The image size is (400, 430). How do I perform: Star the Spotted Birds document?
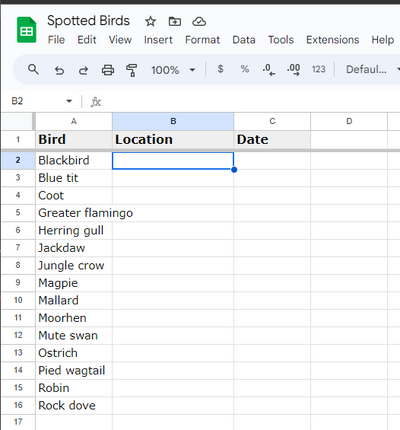click(x=150, y=22)
